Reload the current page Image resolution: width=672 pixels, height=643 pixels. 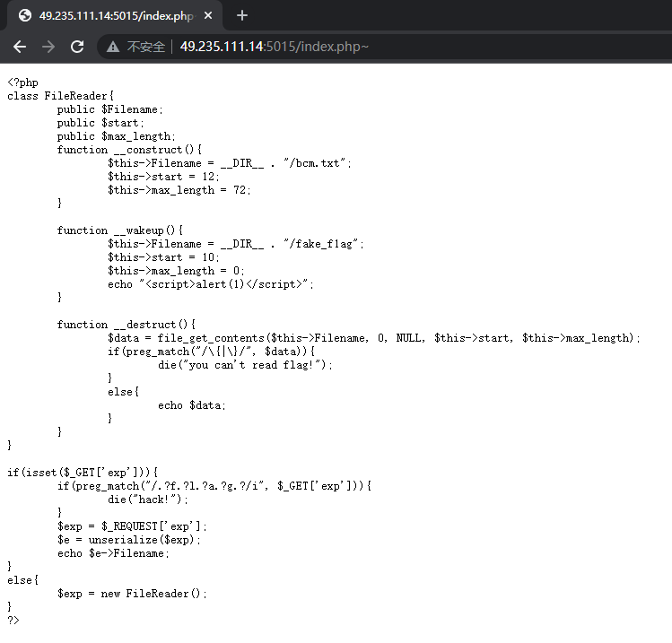77,47
